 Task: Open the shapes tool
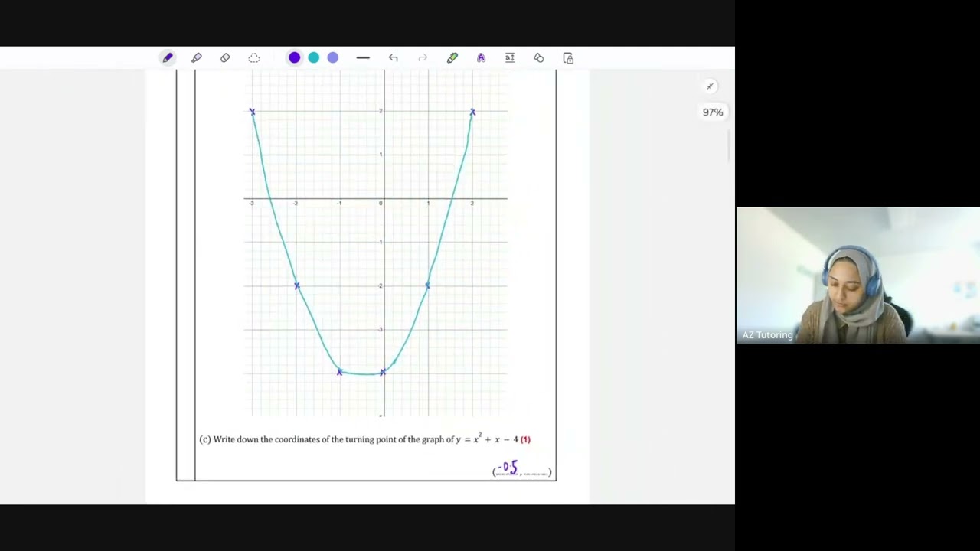[x=539, y=58]
